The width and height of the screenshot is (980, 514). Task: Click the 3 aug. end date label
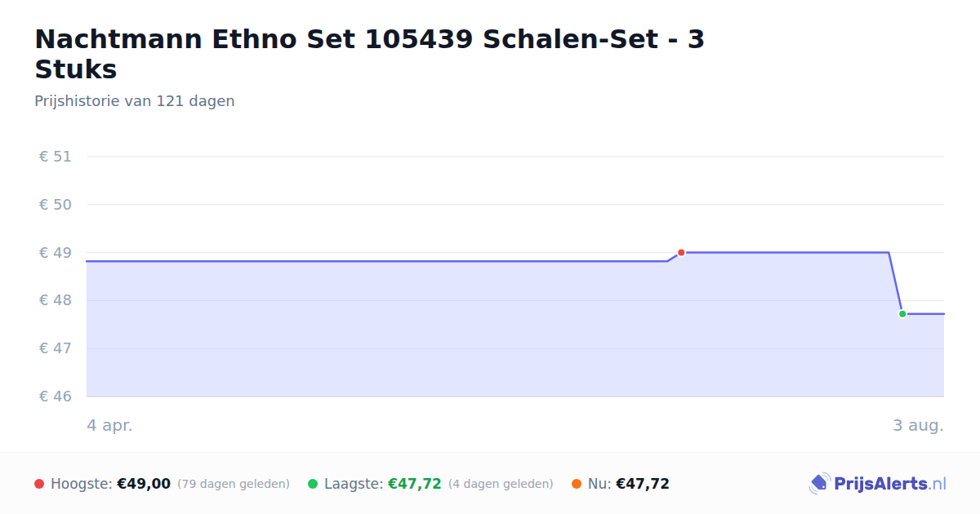click(918, 425)
